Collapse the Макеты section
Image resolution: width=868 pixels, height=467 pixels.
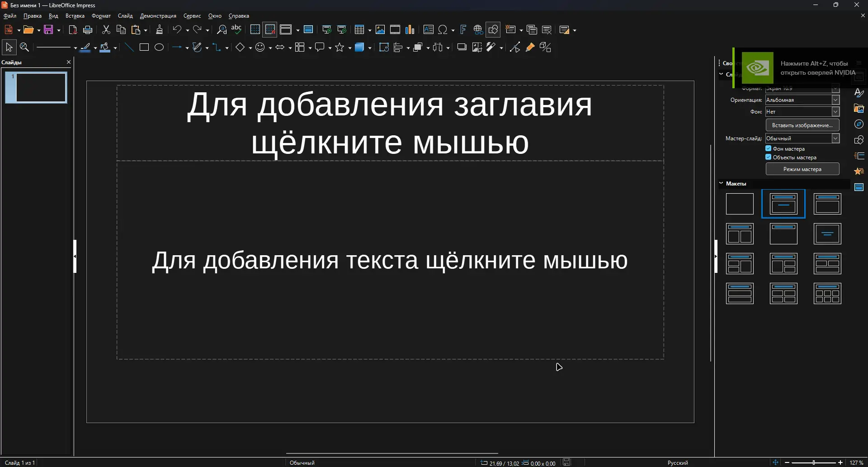pyautogui.click(x=721, y=184)
